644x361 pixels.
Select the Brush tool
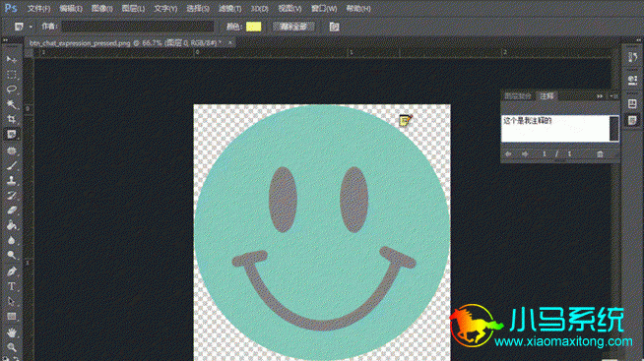tap(12, 165)
